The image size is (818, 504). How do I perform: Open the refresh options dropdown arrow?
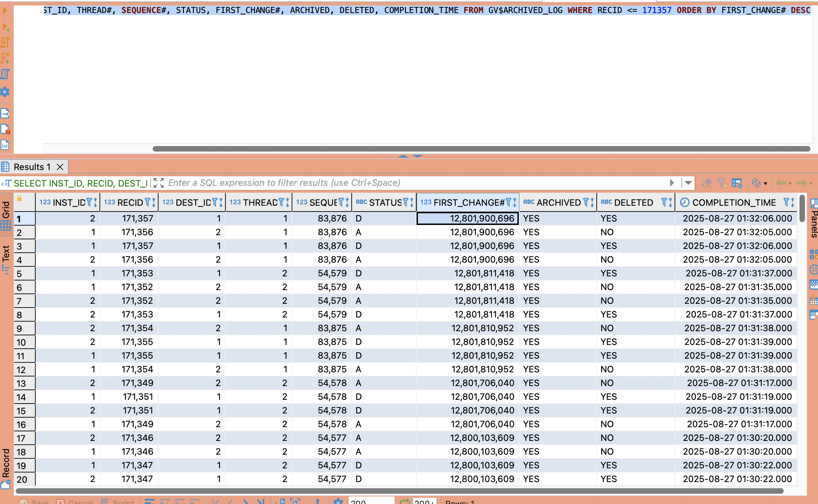click(765, 184)
